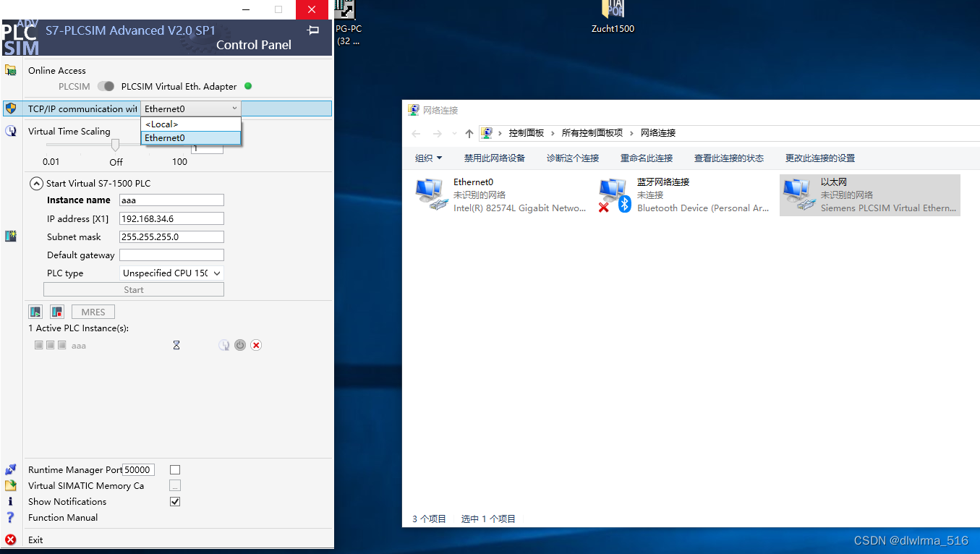Image resolution: width=980 pixels, height=554 pixels.
Task: Open the 组织 dropdown menu
Action: 428,158
